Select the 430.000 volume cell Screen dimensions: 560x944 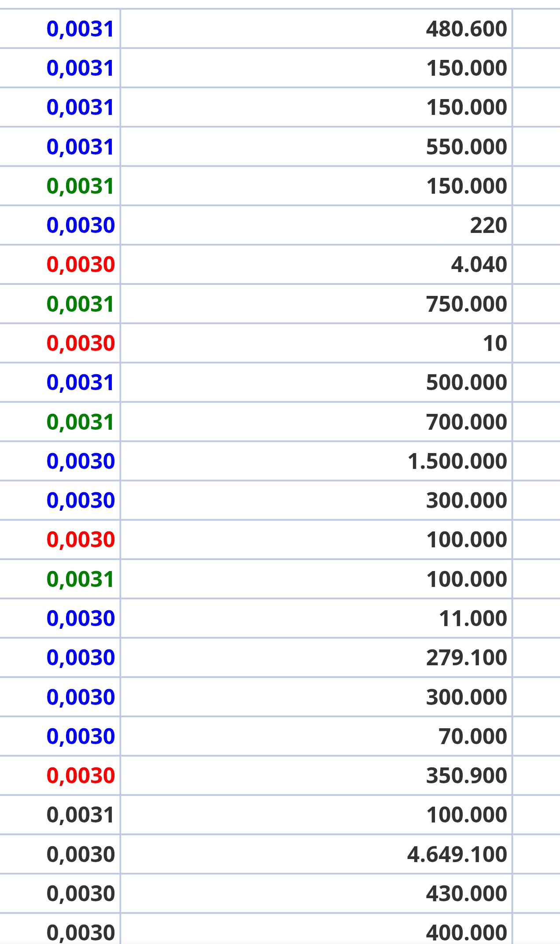coord(316,893)
